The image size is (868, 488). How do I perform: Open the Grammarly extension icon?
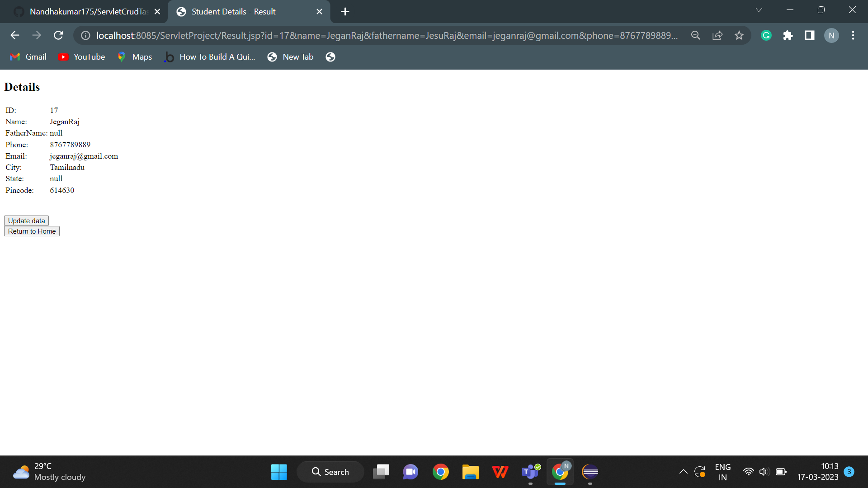pos(766,35)
